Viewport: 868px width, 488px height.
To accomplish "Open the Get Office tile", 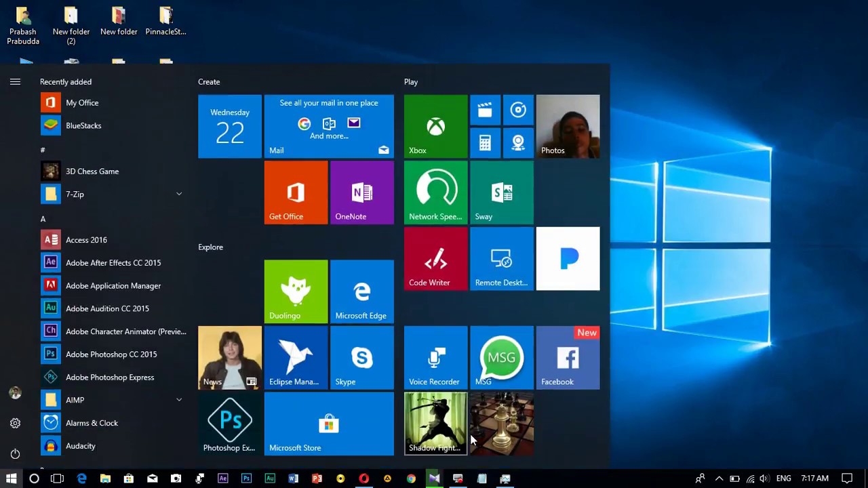I will click(x=296, y=192).
